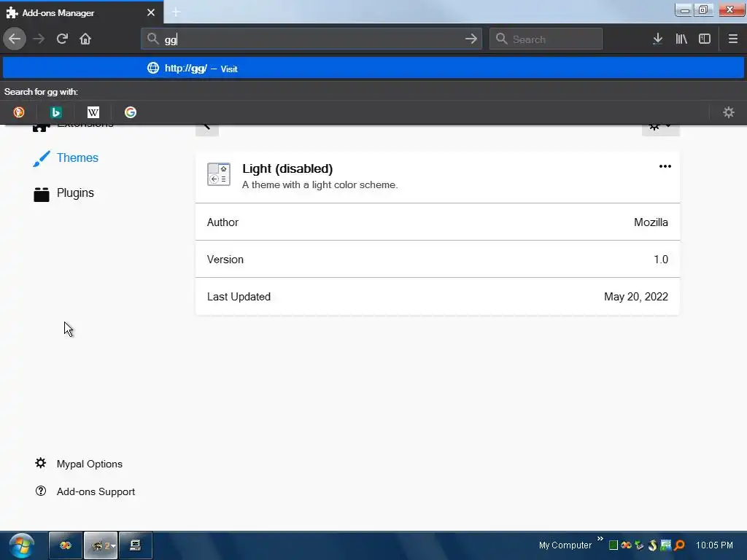Screen dimensions: 747x560
Task: Close the Add-ons Manager tab
Action: 151,12
